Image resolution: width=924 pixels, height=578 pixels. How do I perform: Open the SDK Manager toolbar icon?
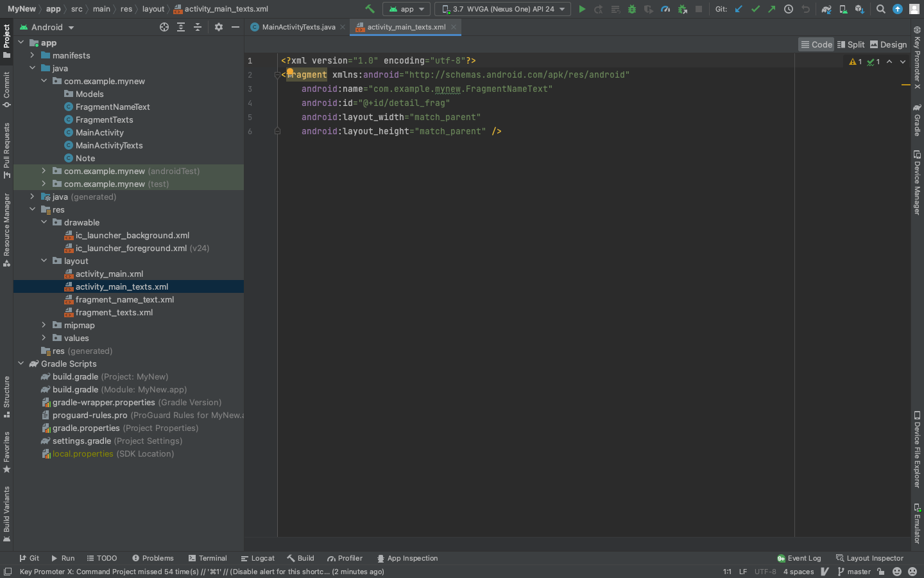coord(860,9)
